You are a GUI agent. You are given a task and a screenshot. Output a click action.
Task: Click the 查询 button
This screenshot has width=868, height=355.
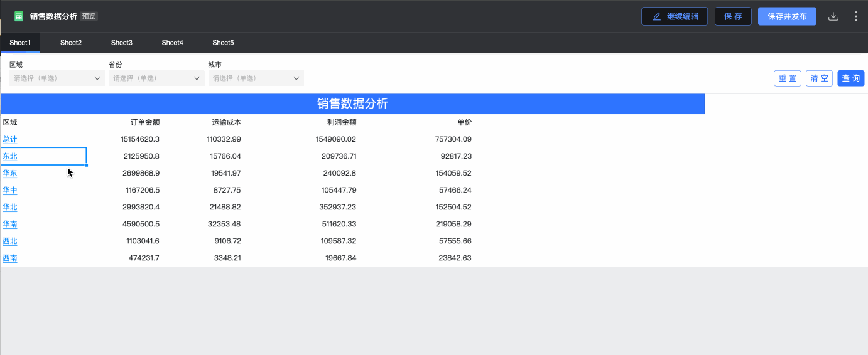click(851, 78)
